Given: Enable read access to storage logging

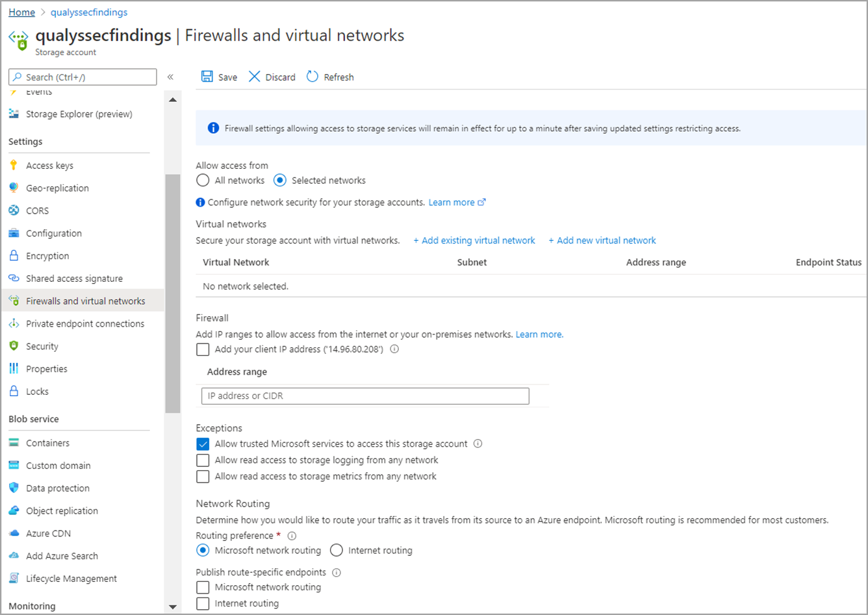Looking at the screenshot, I should [203, 460].
